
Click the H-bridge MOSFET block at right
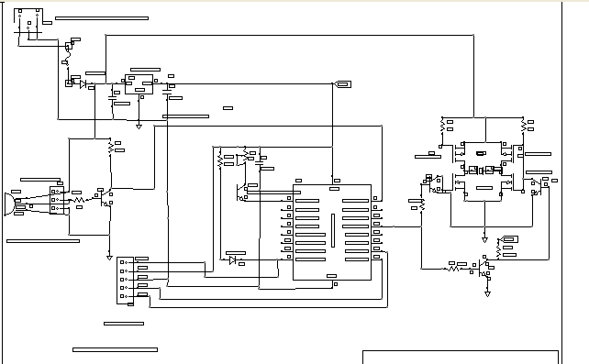click(x=483, y=171)
